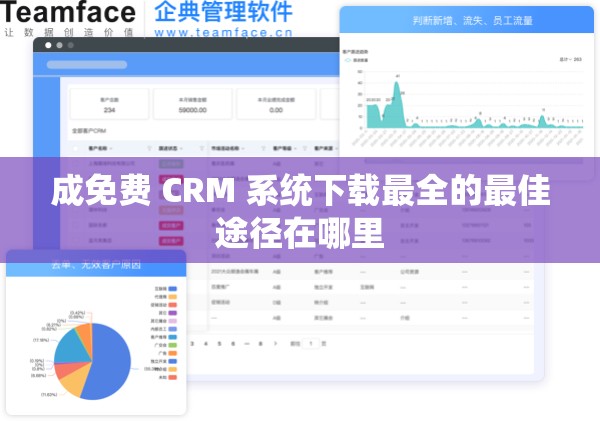Toggle the series legend marker in the area chart
Screen dimensions: 600x421
(x=348, y=60)
